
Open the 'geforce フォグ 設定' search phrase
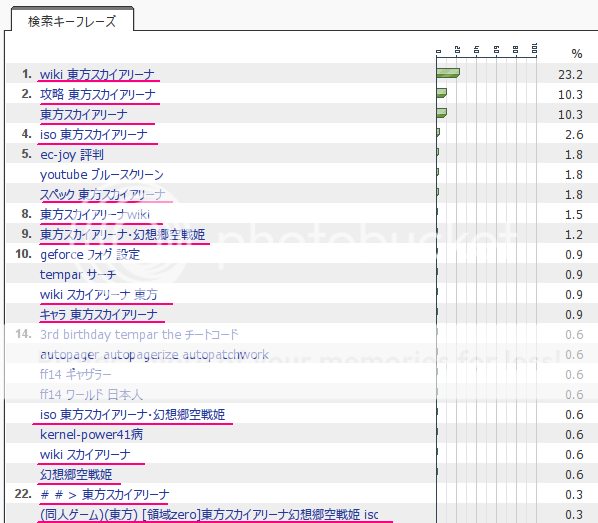click(90, 254)
